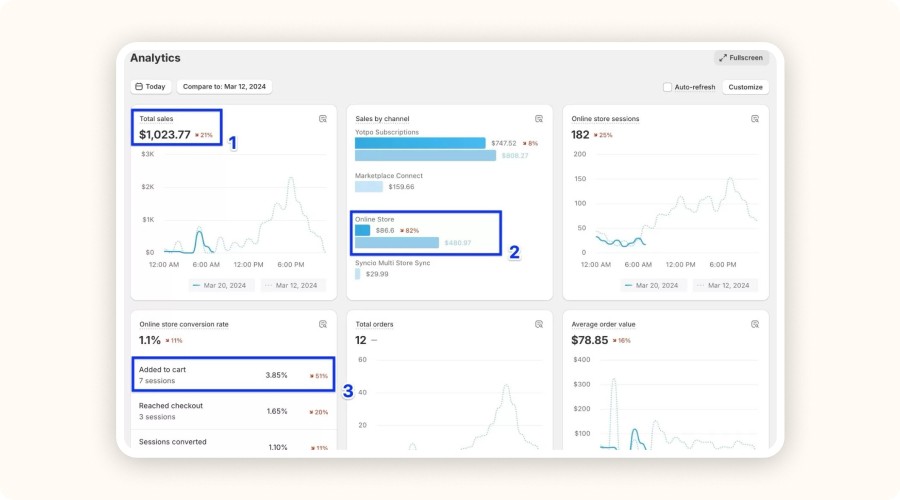Open Compare to: Mar 12, 2024 selector

[x=224, y=87]
